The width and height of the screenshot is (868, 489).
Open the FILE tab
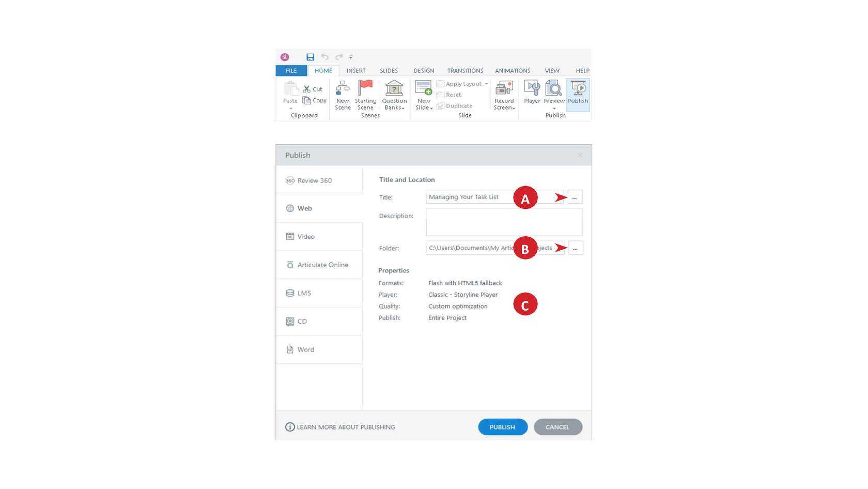291,71
